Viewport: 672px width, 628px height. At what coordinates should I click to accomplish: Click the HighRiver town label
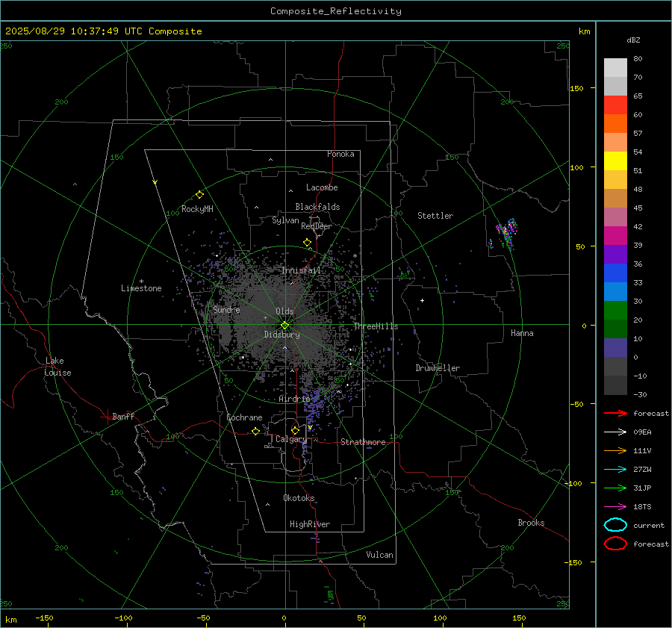click(x=310, y=524)
